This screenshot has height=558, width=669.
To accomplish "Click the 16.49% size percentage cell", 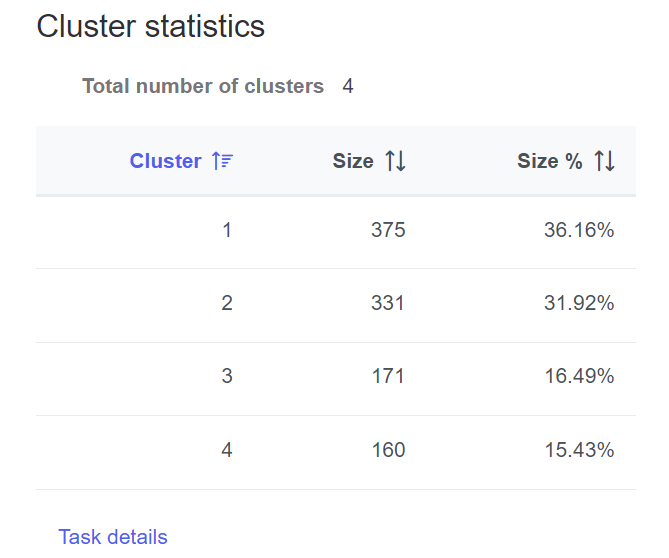I will tap(579, 376).
